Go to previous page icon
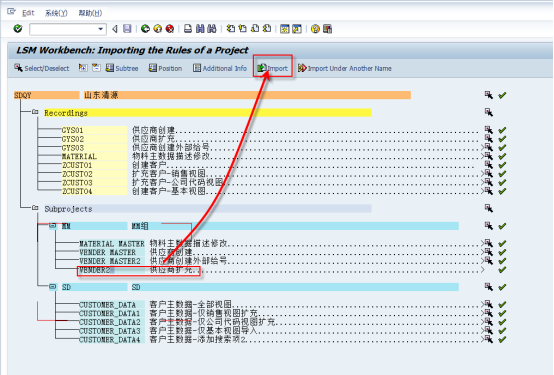Image resolution: width=554 pixels, height=375 pixels. click(243, 29)
